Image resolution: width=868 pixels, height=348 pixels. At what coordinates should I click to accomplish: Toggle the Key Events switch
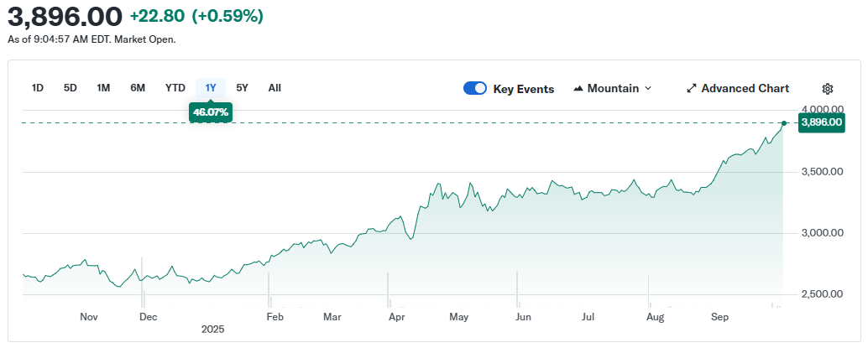[475, 88]
